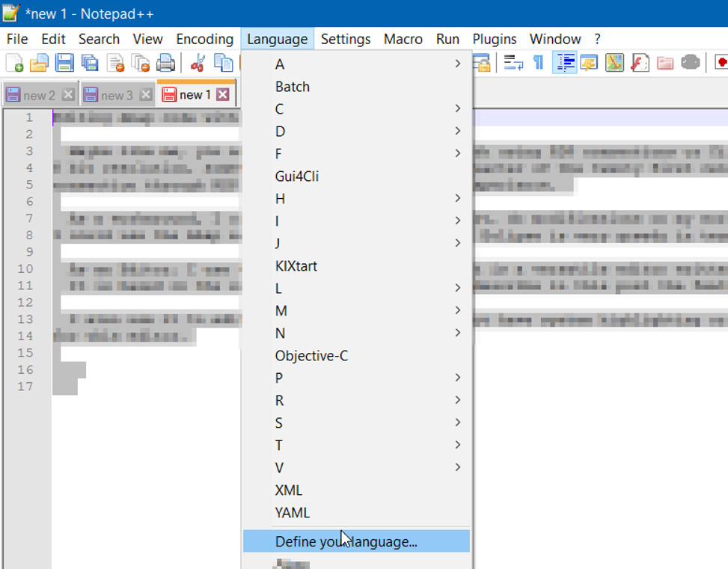
Task: Open the Edit menu
Action: pyautogui.click(x=53, y=39)
